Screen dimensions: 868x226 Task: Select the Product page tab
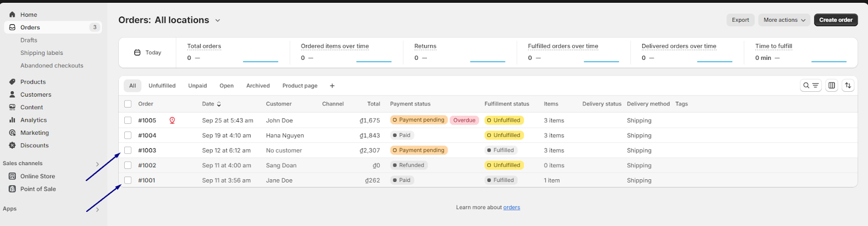(300, 86)
